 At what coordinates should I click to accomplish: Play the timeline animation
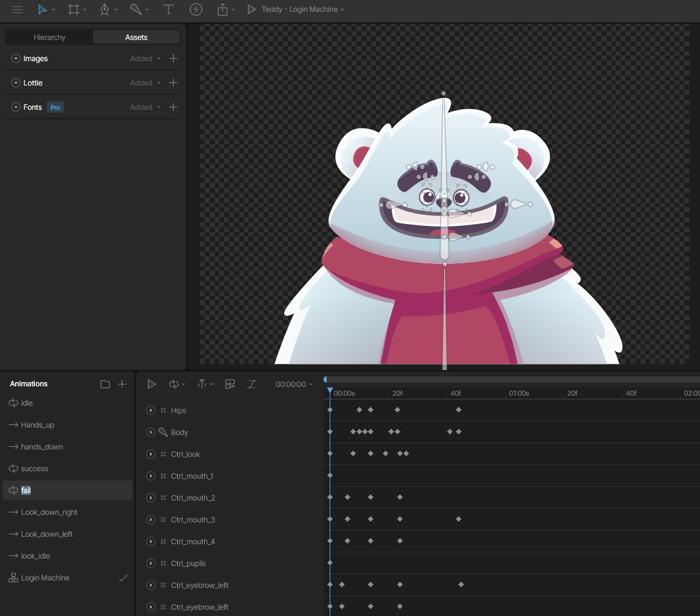(x=152, y=384)
